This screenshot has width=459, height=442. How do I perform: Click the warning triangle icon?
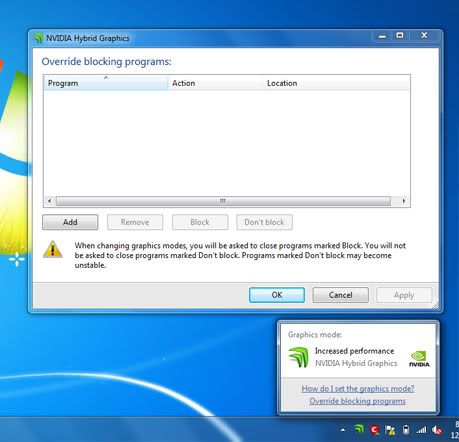(53, 249)
